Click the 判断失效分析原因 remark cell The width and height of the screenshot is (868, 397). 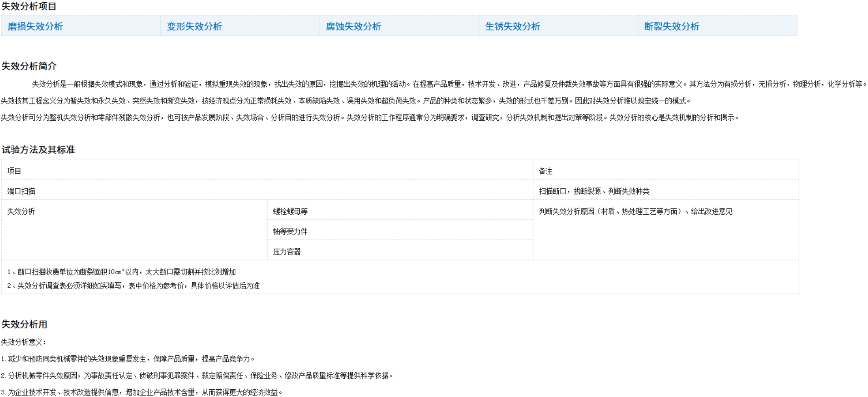click(x=666, y=230)
